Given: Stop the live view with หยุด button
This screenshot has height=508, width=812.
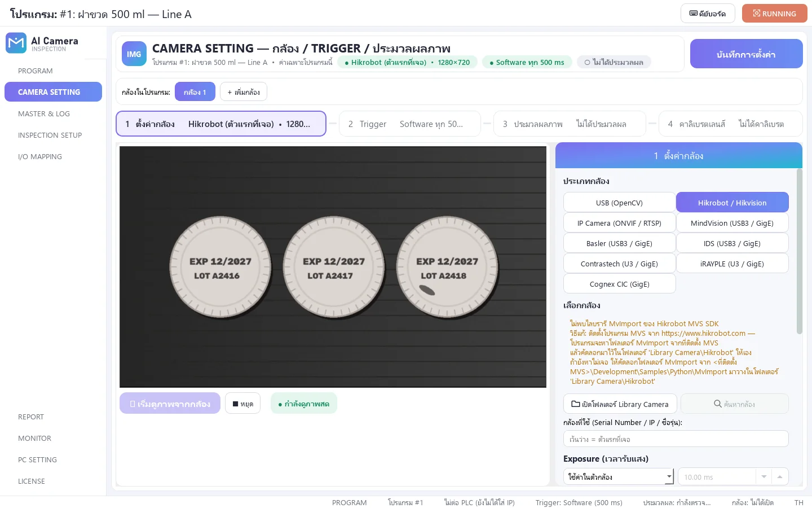Looking at the screenshot, I should [x=242, y=404].
